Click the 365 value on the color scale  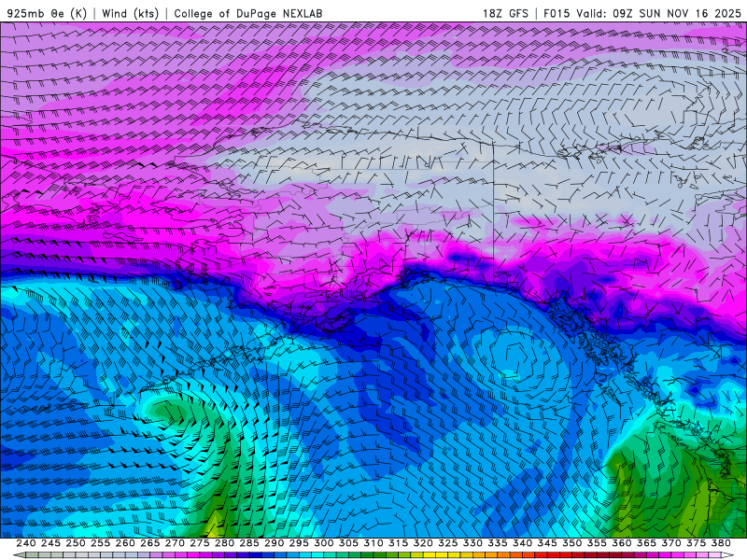[646, 543]
